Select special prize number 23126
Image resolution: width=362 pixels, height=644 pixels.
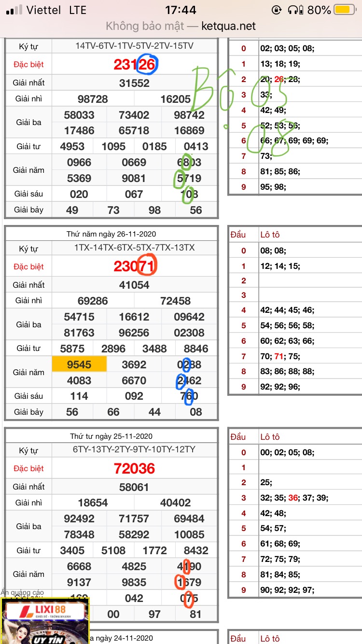pyautogui.click(x=134, y=65)
